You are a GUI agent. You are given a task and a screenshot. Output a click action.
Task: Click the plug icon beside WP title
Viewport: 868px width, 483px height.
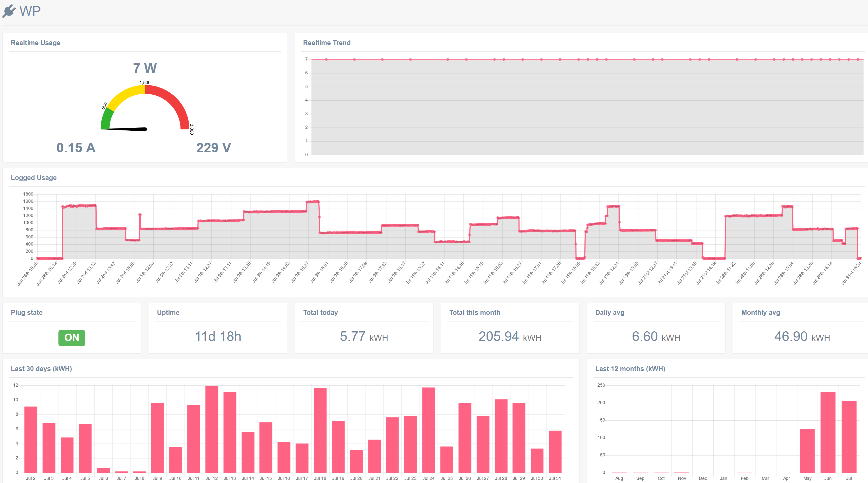(x=9, y=11)
